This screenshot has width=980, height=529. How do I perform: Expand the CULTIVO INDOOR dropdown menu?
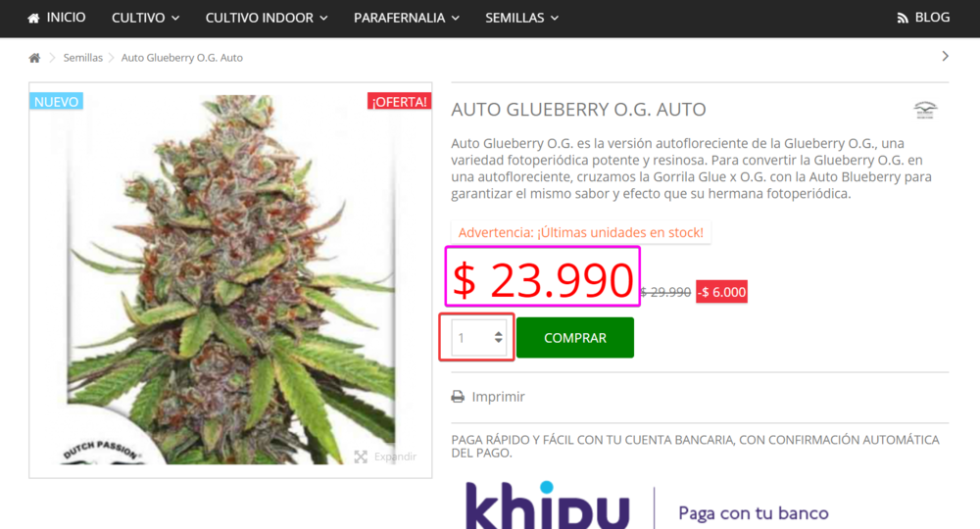coord(267,18)
